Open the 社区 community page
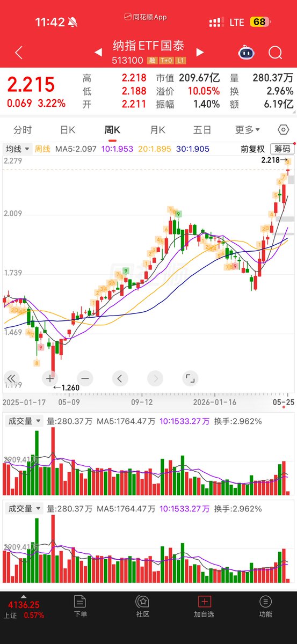 (x=142, y=606)
